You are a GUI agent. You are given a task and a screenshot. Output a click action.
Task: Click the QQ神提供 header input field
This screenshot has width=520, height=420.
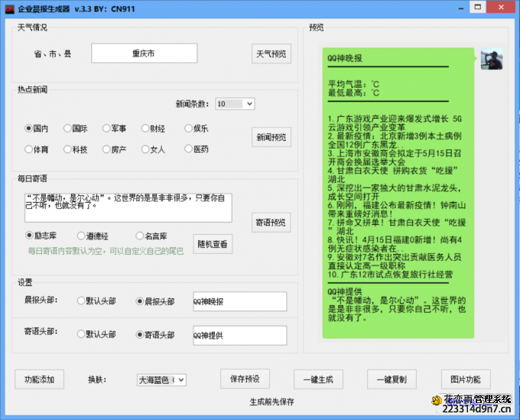[240, 336]
